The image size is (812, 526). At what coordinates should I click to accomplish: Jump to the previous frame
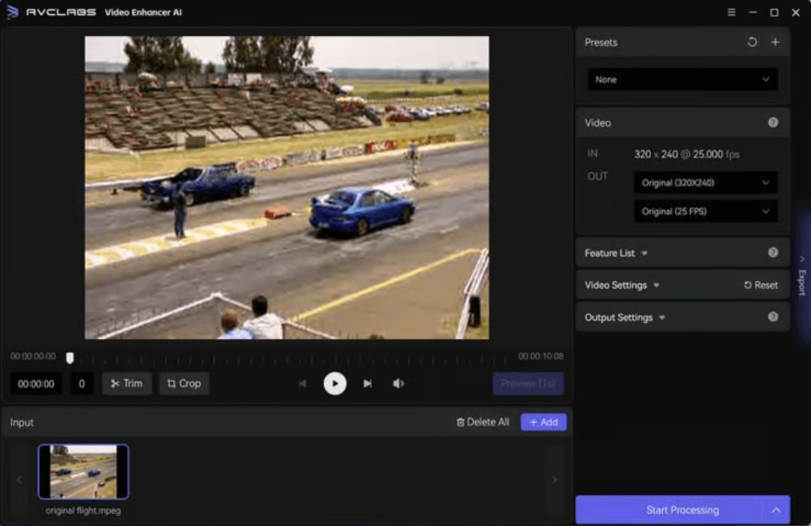pos(302,383)
